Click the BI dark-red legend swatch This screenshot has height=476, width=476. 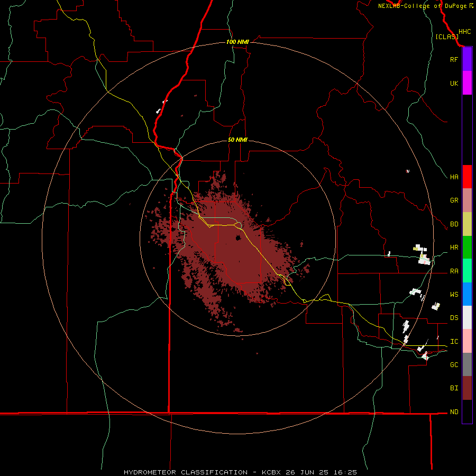click(467, 388)
